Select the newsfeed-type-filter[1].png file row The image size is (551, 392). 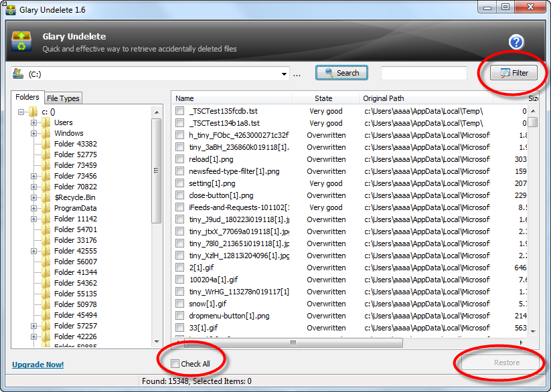(x=350, y=171)
